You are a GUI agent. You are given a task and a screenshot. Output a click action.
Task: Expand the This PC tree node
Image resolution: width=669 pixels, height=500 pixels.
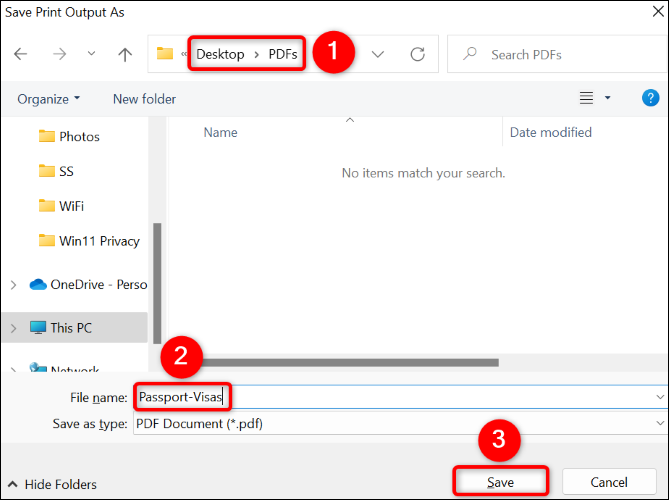pyautogui.click(x=13, y=327)
